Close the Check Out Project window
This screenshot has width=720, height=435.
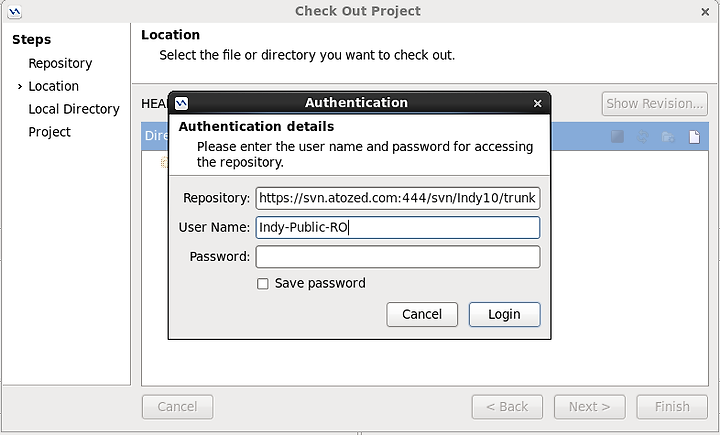click(705, 12)
